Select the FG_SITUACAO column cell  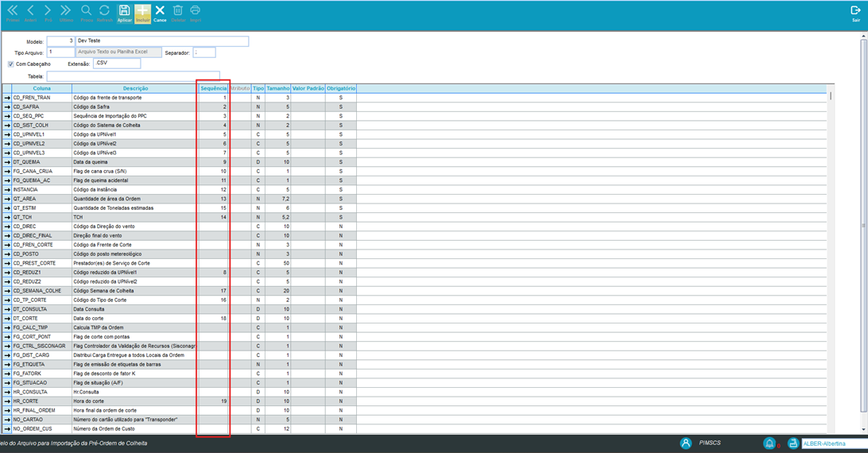pyautogui.click(x=41, y=383)
